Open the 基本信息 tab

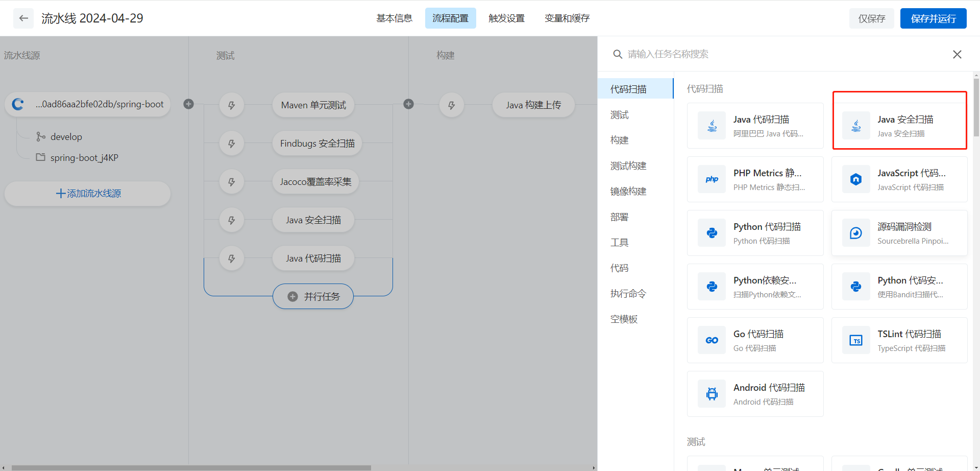(394, 18)
